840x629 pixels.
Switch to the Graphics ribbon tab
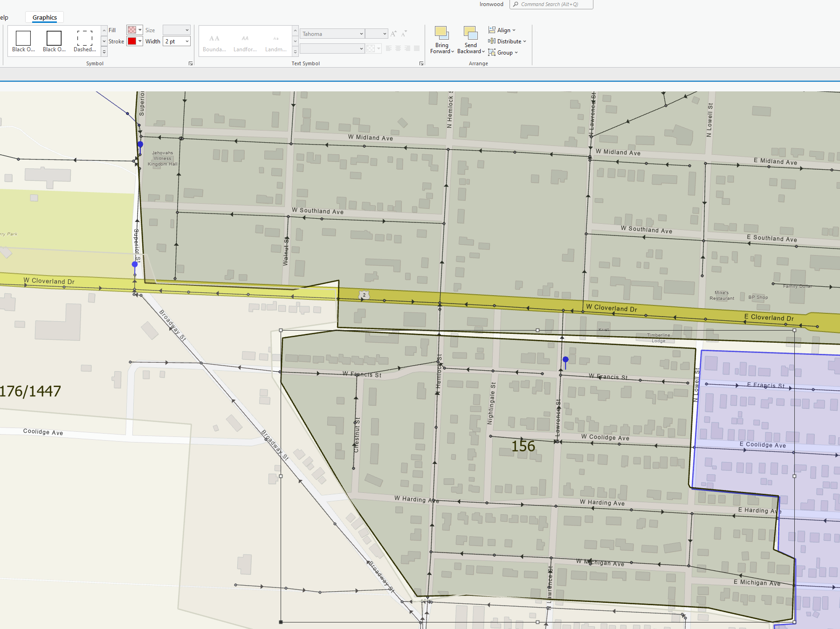44,17
